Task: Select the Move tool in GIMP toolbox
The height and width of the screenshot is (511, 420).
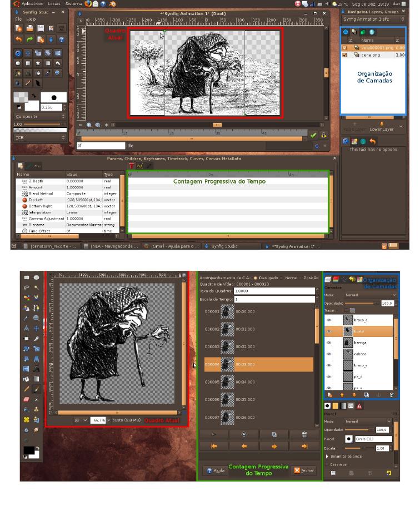Action: point(37,328)
